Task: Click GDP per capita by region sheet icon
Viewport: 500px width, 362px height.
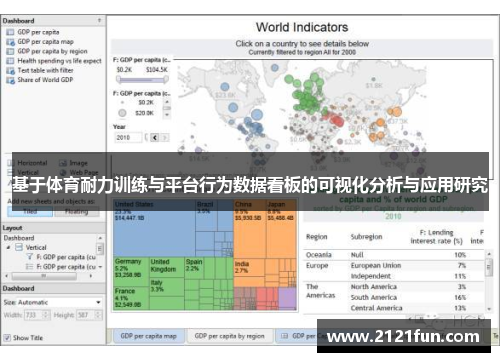Action: [10, 51]
